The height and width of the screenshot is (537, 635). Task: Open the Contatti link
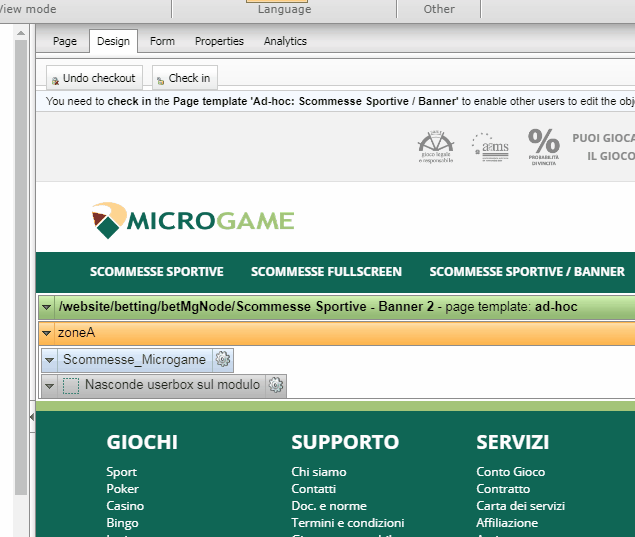point(313,489)
